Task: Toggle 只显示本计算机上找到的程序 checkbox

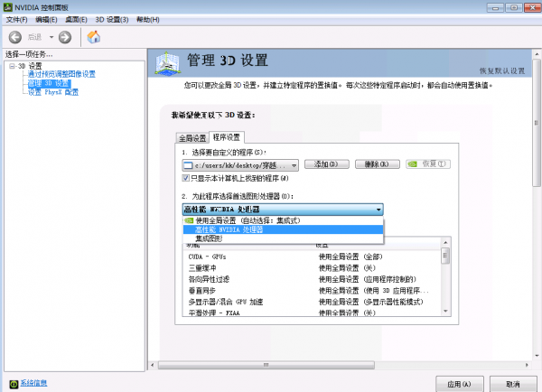Action: pyautogui.click(x=185, y=178)
